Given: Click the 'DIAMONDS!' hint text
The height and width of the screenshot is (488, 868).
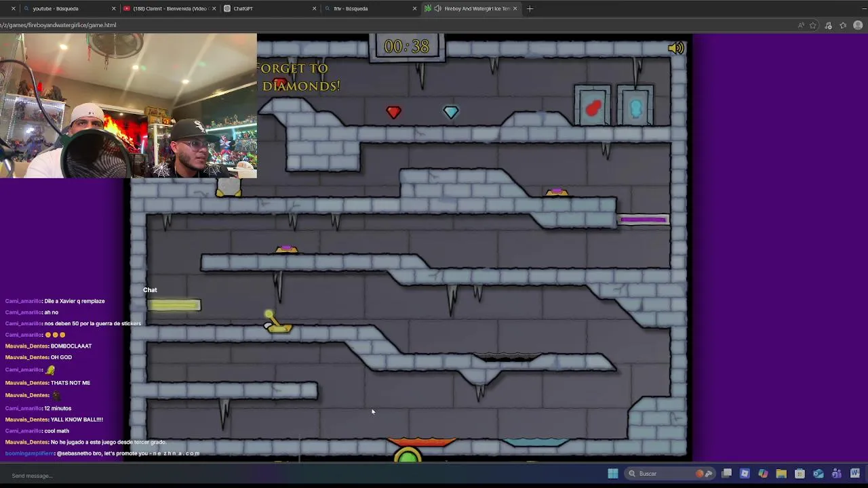Looking at the screenshot, I should [x=301, y=86].
